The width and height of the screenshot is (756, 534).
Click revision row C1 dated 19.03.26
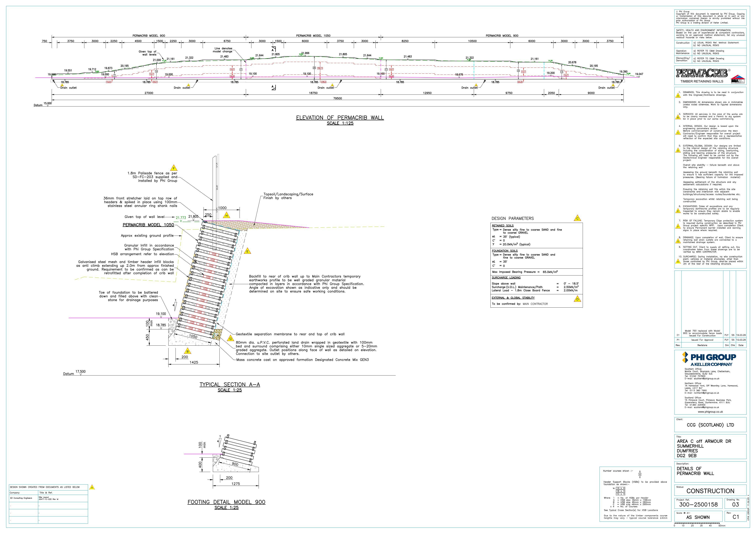(x=710, y=333)
